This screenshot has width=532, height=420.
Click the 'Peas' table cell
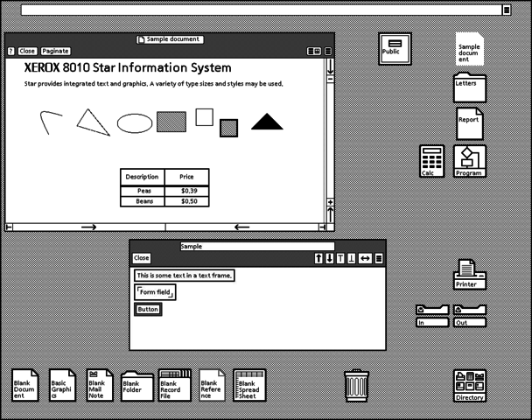coord(144,191)
